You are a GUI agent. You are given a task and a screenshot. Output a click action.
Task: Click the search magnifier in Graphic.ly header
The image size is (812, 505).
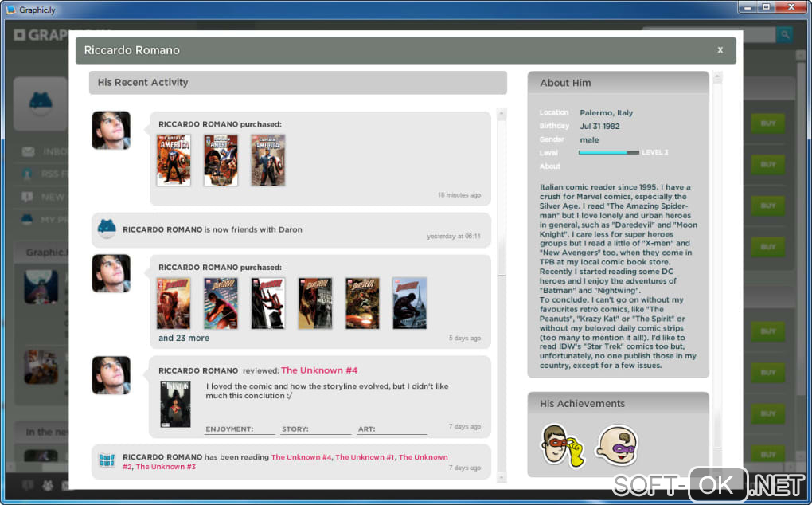[785, 35]
